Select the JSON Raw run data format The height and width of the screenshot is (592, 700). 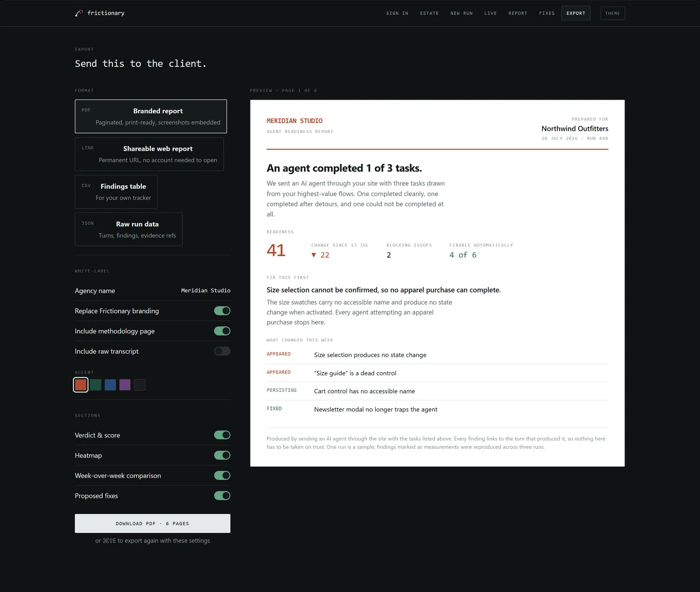(x=129, y=229)
